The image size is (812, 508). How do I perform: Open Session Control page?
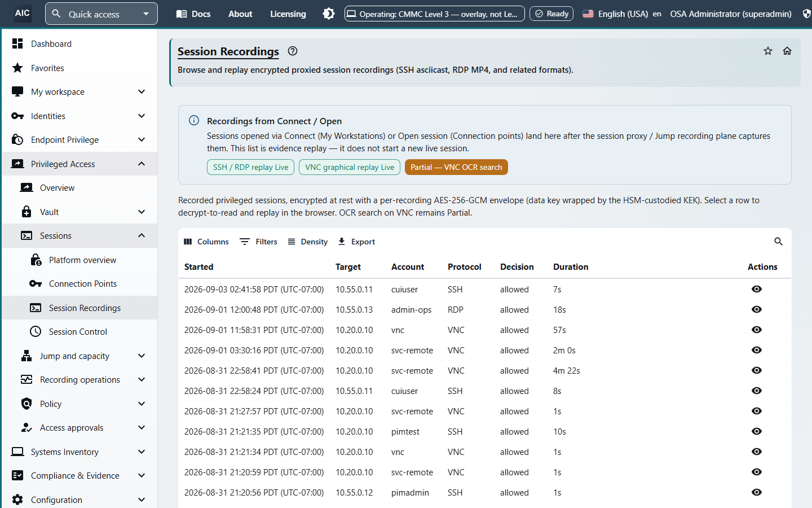80,331
